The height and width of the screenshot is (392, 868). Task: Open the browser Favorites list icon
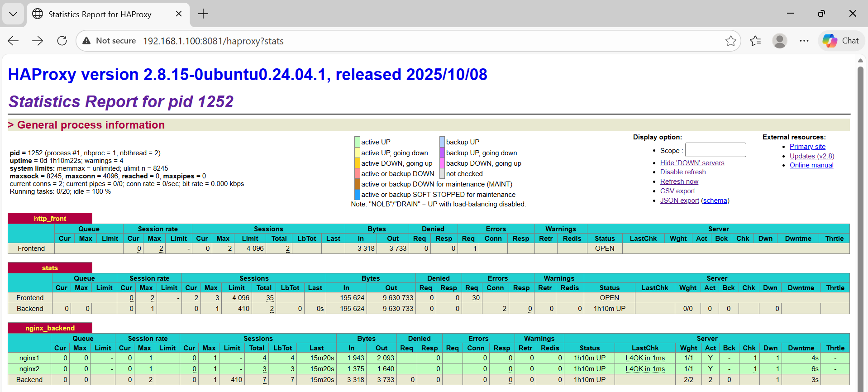coord(755,41)
